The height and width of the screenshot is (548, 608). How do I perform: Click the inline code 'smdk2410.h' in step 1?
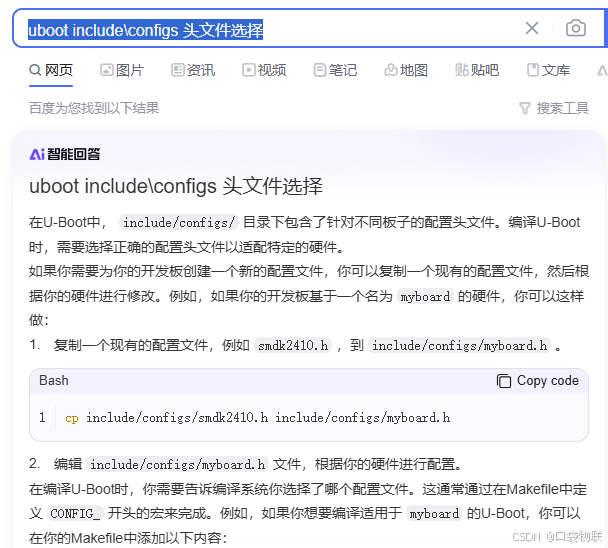point(293,345)
